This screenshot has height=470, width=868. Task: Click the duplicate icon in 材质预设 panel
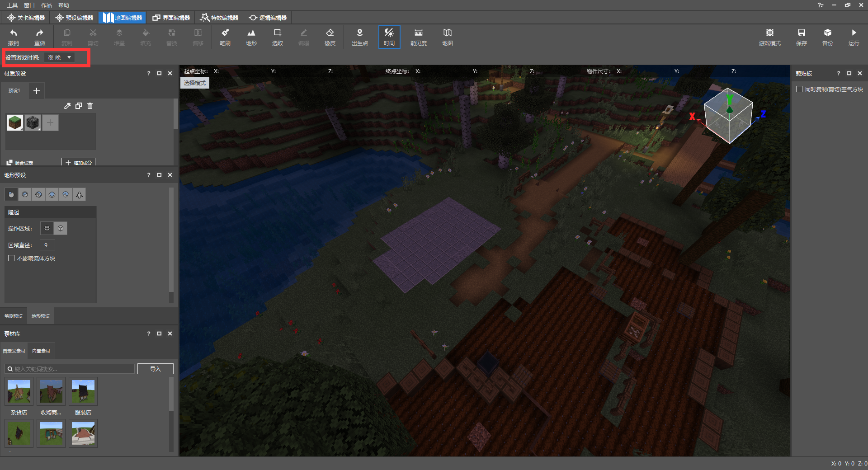pyautogui.click(x=79, y=106)
